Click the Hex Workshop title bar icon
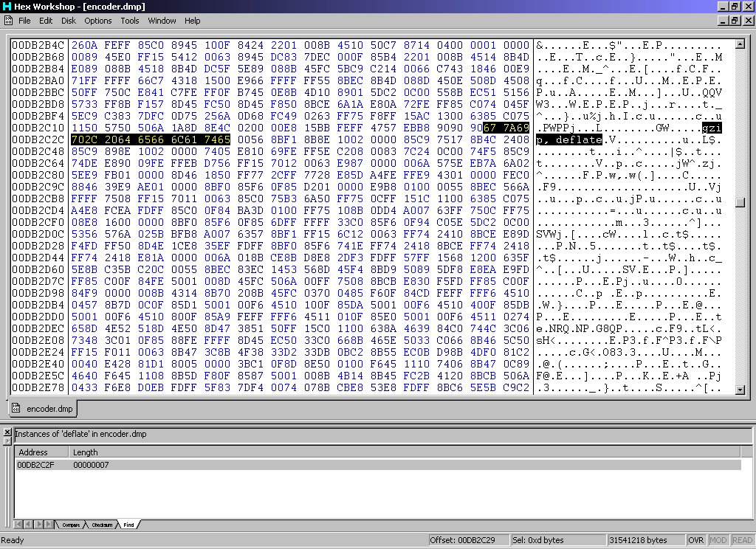 pyautogui.click(x=7, y=6)
